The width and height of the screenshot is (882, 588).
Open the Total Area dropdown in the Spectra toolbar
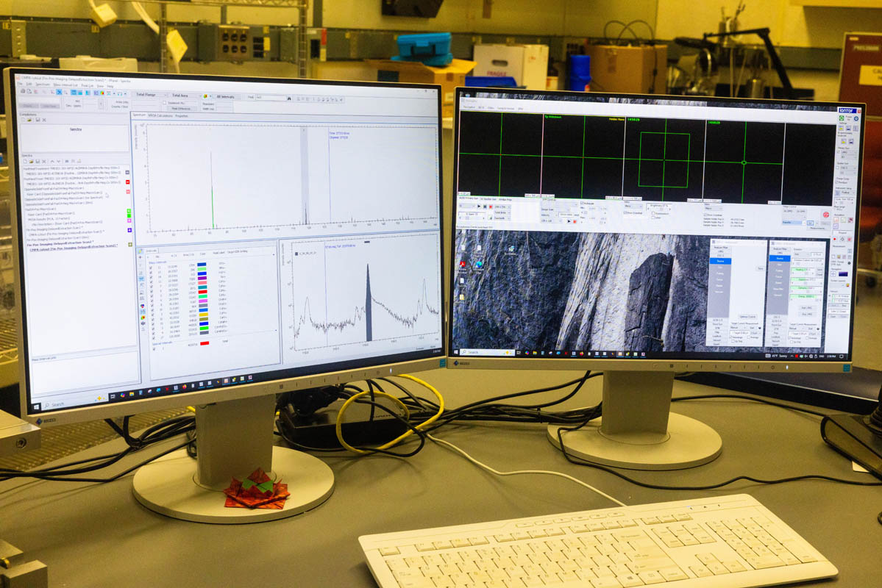(x=185, y=96)
